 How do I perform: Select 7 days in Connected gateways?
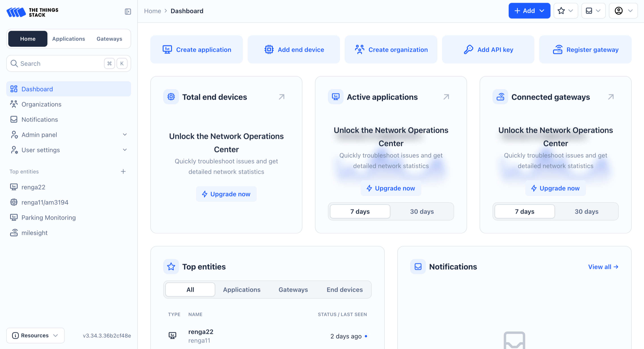(x=525, y=211)
